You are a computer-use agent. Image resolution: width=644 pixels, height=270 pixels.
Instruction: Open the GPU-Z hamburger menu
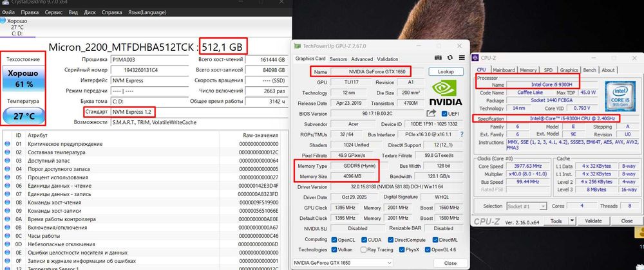(x=462, y=59)
